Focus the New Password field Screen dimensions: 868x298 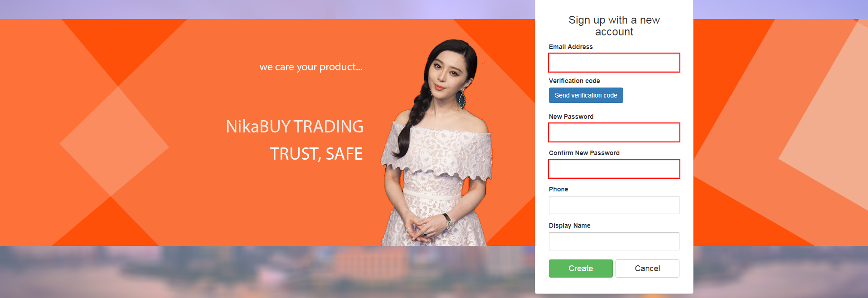tap(614, 132)
